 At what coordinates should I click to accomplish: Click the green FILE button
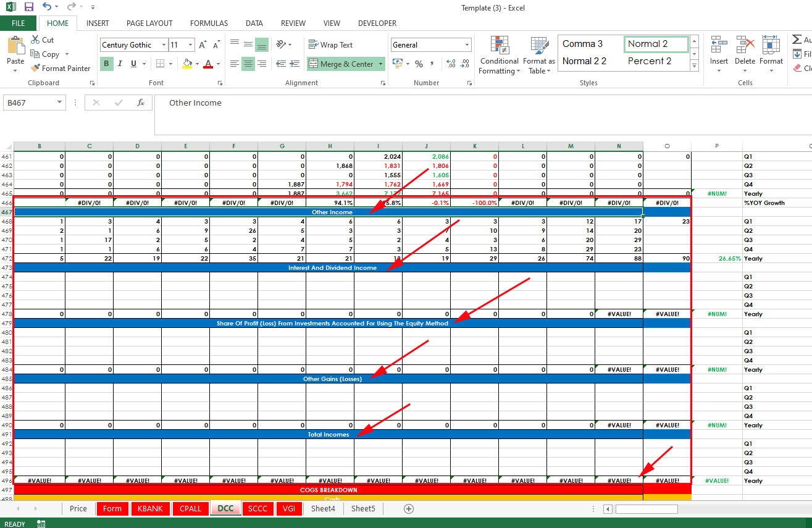tap(18, 23)
